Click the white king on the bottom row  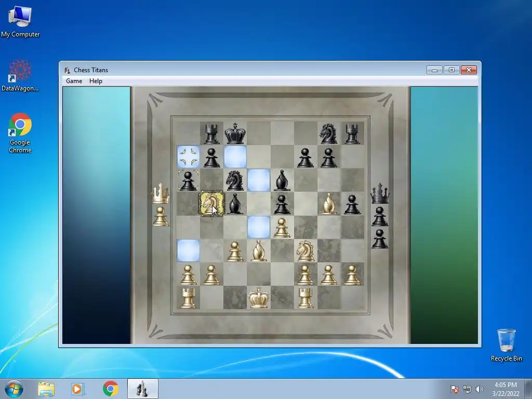tap(259, 297)
